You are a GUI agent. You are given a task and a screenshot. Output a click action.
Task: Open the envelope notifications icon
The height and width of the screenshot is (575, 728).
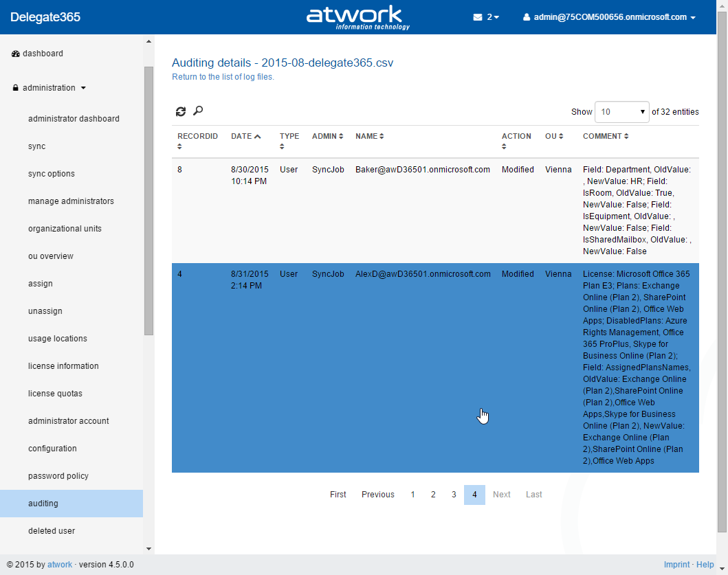click(x=478, y=17)
